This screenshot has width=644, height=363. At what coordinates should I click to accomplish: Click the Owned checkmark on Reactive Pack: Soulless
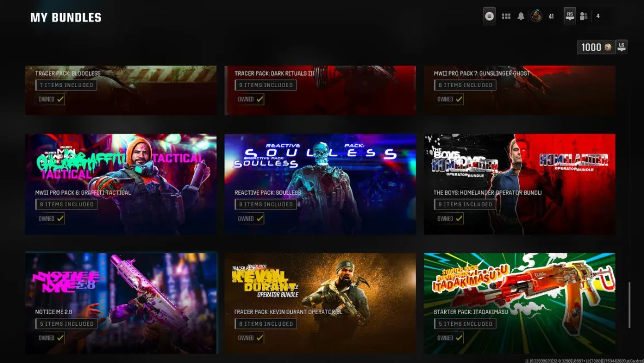pyautogui.click(x=260, y=218)
